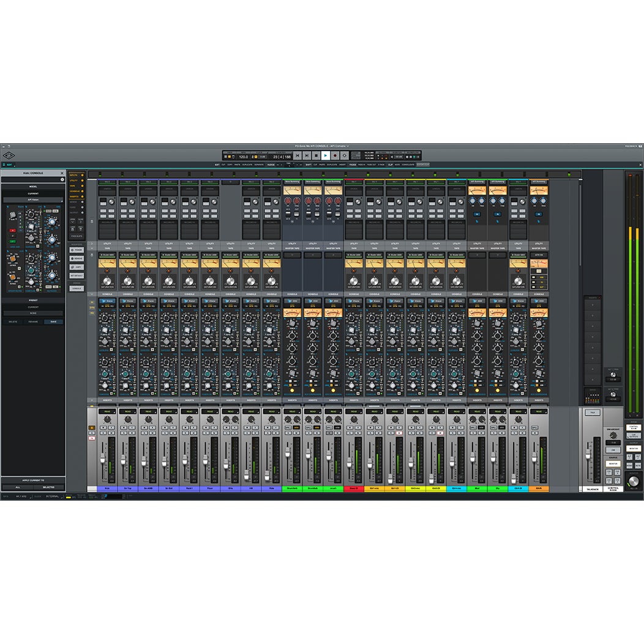Toggle CONSOLE row visibility
The height and width of the screenshot is (644, 644).
(77, 191)
